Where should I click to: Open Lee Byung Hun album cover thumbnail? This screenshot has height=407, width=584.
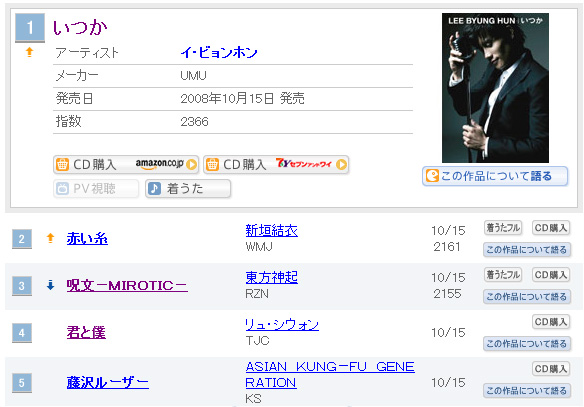click(x=495, y=88)
